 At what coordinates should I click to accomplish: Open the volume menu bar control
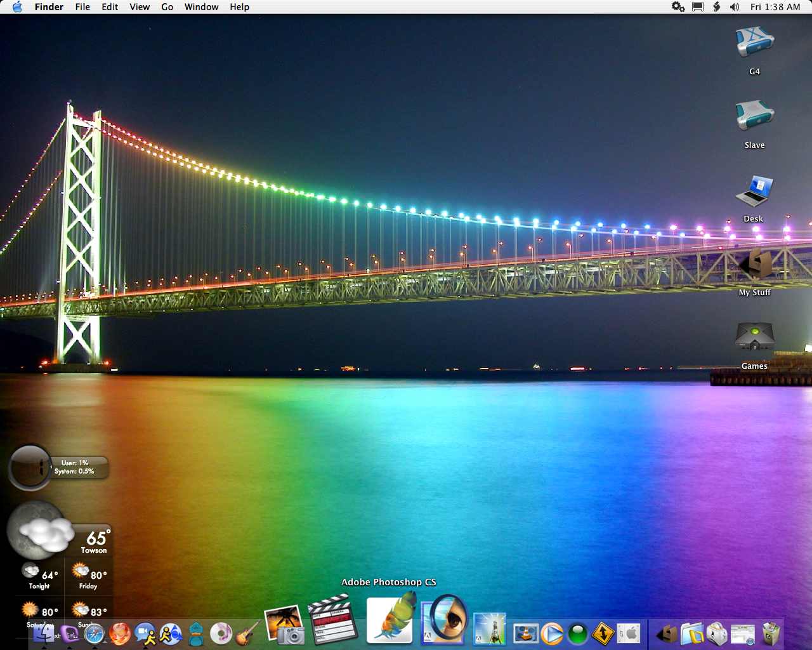coord(735,7)
